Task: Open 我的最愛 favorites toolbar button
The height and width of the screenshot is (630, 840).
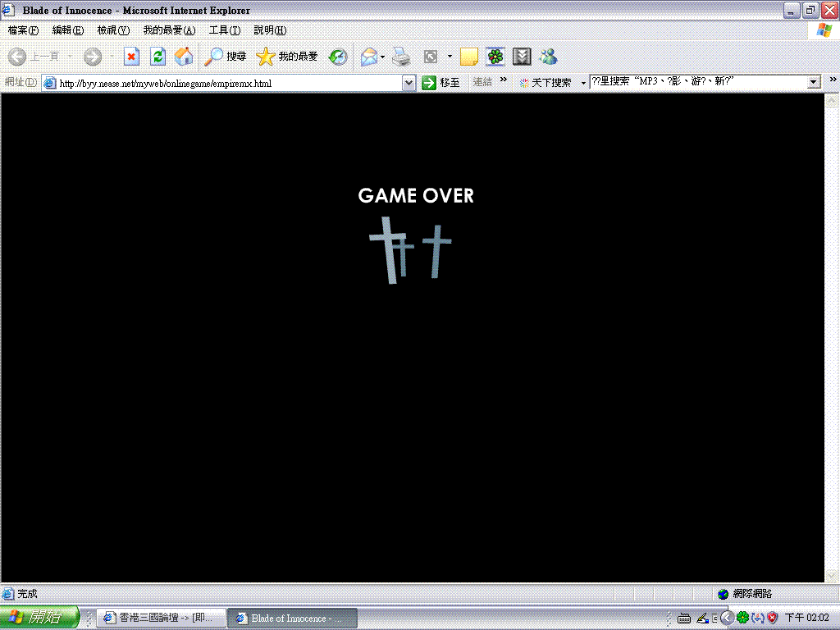Action: [x=287, y=57]
